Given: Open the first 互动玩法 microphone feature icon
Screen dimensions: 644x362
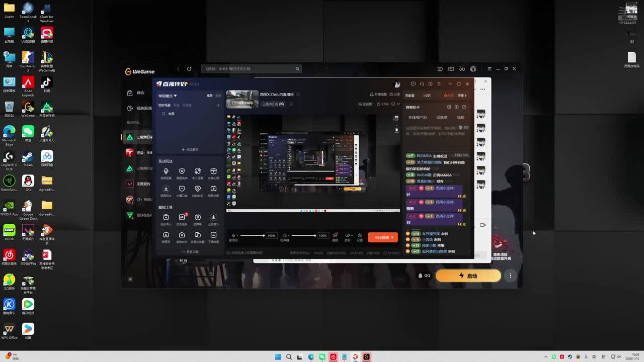Looking at the screenshot, I should click(x=166, y=171).
